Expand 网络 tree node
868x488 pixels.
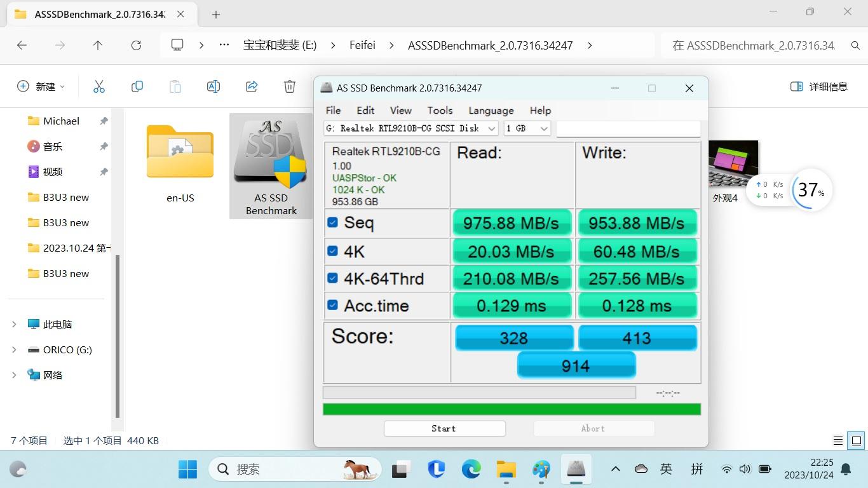[x=14, y=375]
